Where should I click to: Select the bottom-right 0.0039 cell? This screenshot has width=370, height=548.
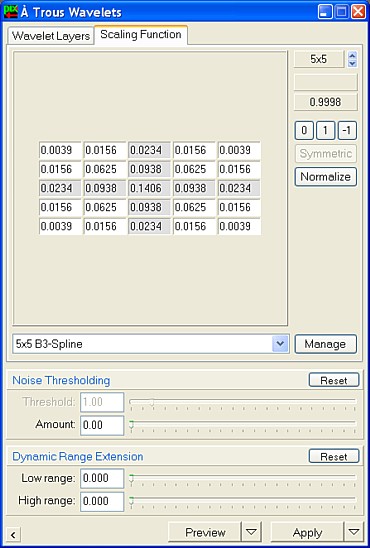click(239, 226)
